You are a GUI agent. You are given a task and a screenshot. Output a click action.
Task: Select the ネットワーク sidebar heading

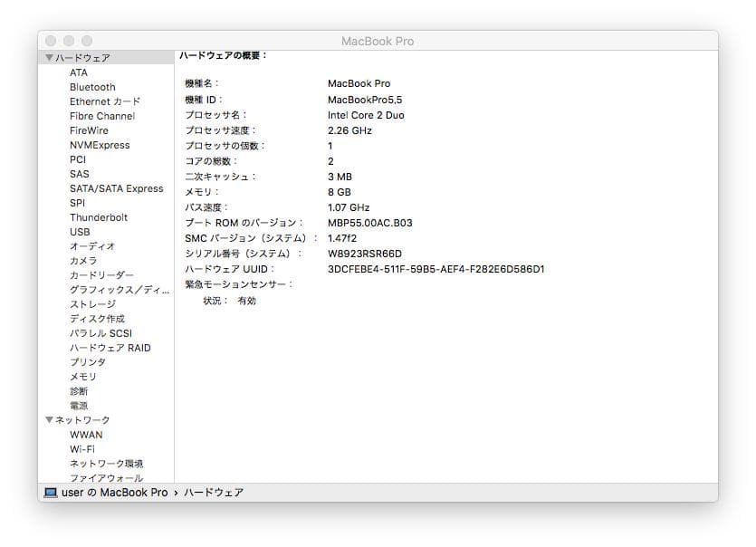click(82, 419)
